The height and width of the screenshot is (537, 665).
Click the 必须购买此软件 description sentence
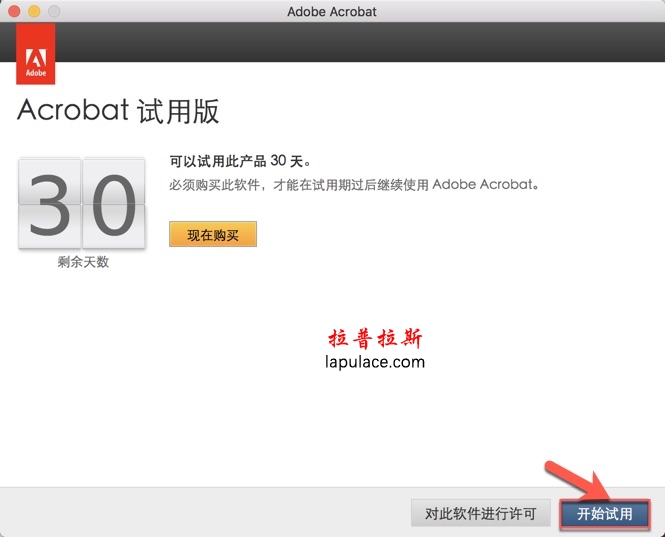(354, 185)
